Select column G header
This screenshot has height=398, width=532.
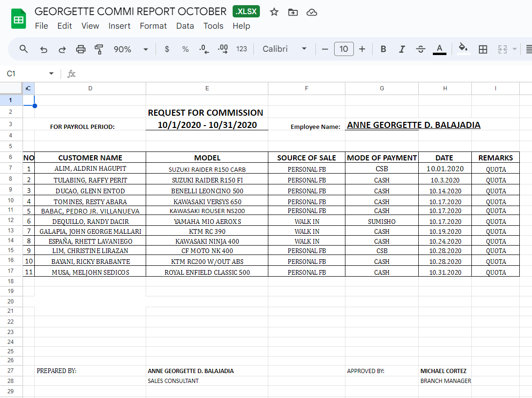(x=382, y=88)
